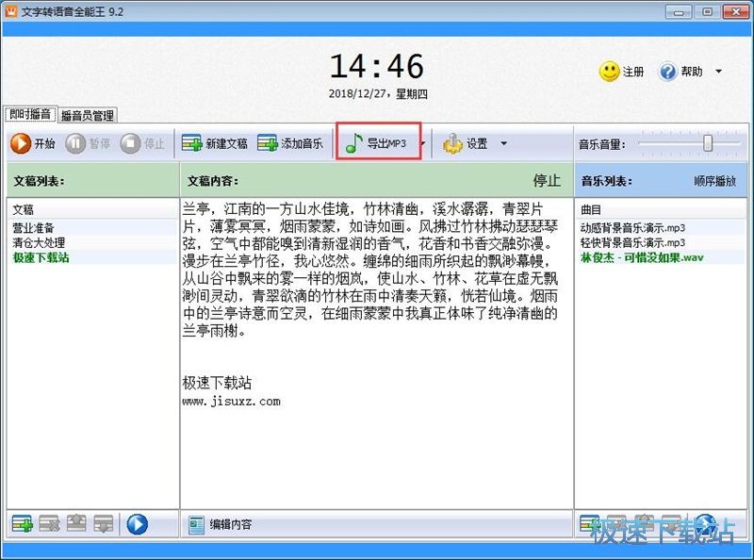Create a new script with 新建文稿
The height and width of the screenshot is (560, 754).
pyautogui.click(x=215, y=143)
